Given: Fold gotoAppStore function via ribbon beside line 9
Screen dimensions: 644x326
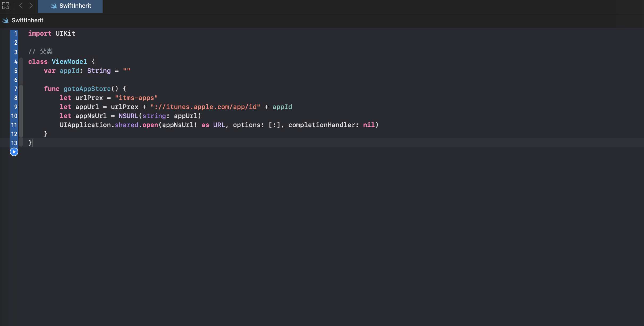Looking at the screenshot, I should click(x=21, y=107).
